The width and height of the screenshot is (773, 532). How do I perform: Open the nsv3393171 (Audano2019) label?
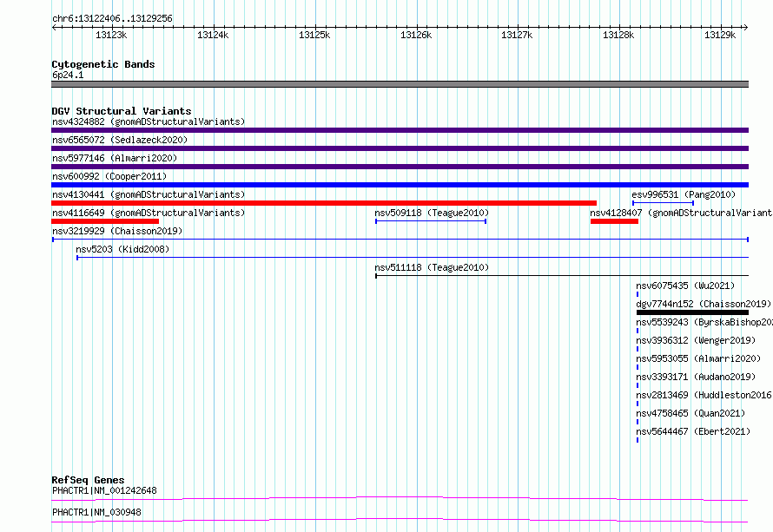pos(696,377)
